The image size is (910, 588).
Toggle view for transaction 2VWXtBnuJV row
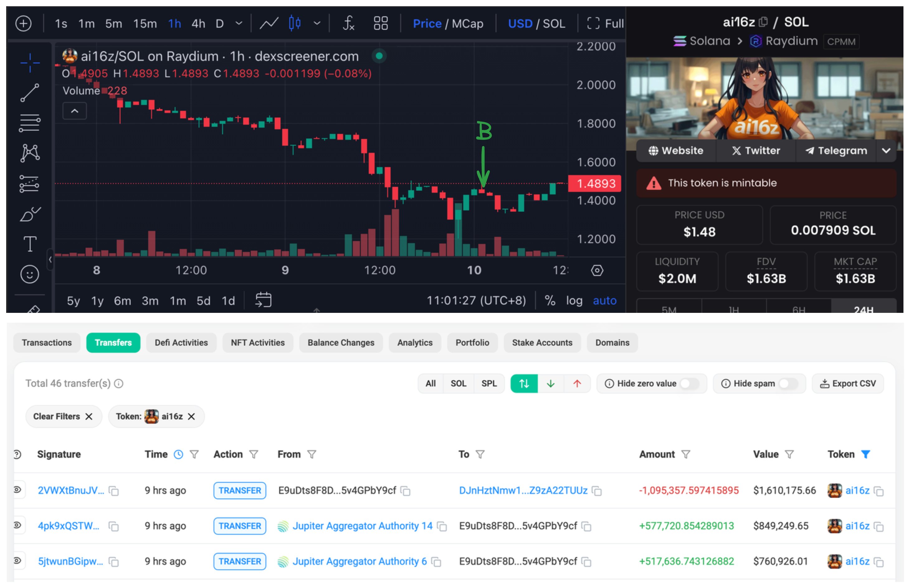point(17,490)
